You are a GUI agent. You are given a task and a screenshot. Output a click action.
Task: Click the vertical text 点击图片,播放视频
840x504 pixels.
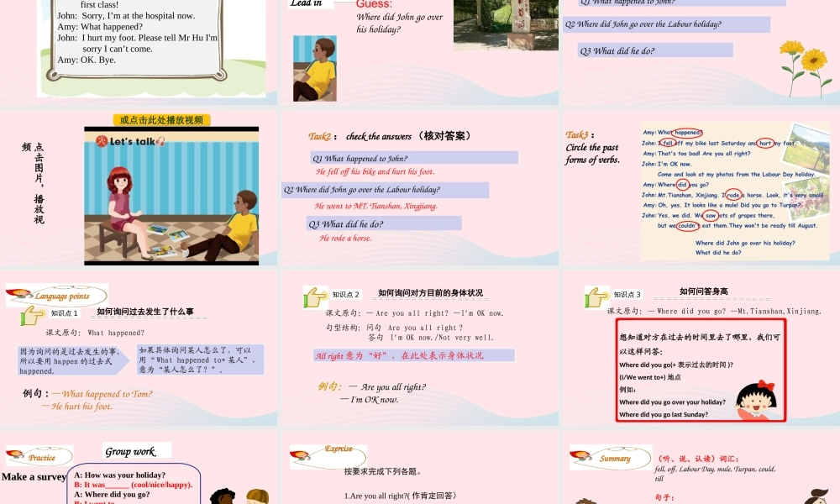point(34,182)
